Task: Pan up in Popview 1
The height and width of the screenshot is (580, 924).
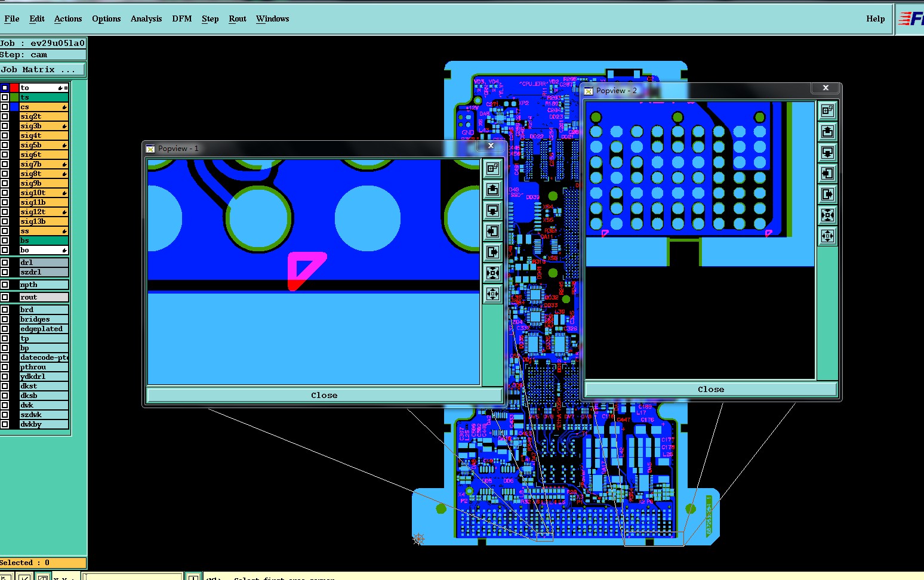Action: (492, 190)
